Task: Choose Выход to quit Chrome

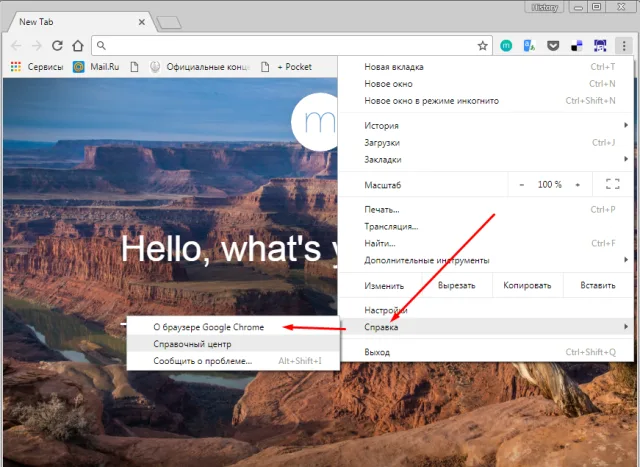Action: coord(486,352)
